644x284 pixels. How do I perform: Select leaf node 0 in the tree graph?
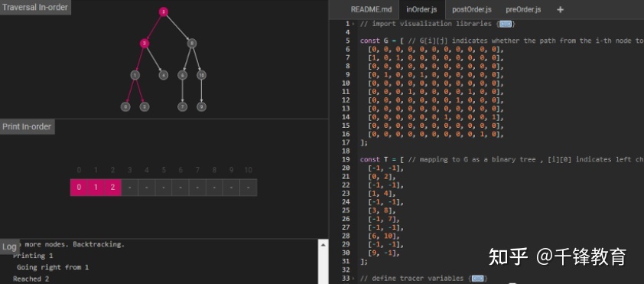125,107
